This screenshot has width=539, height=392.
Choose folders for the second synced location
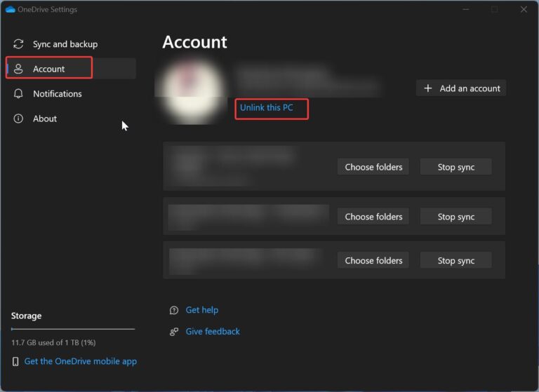(x=373, y=217)
